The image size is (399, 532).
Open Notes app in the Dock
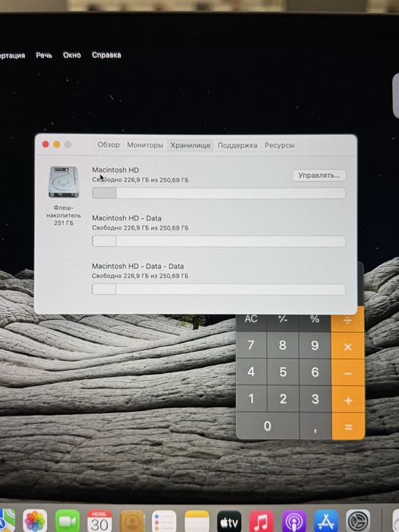tap(197, 521)
